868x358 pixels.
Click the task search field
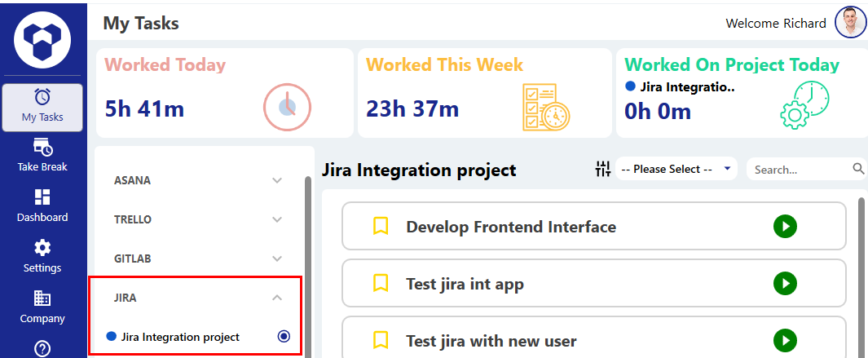[800, 170]
